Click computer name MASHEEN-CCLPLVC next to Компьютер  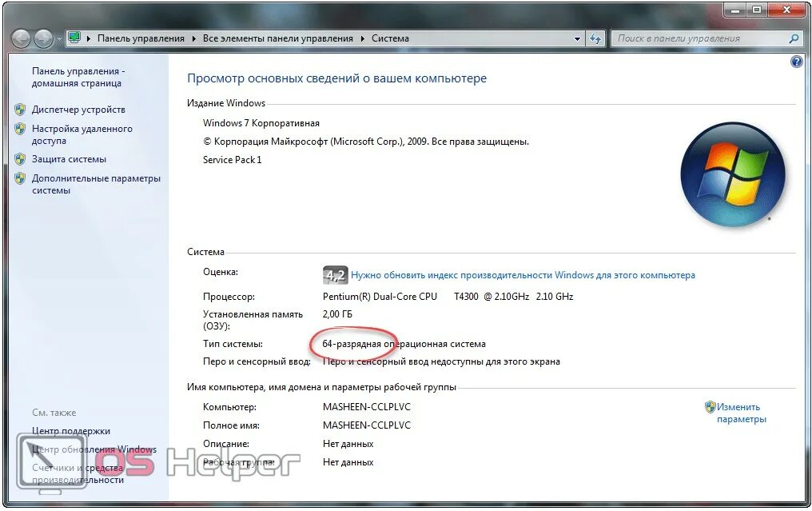click(367, 407)
